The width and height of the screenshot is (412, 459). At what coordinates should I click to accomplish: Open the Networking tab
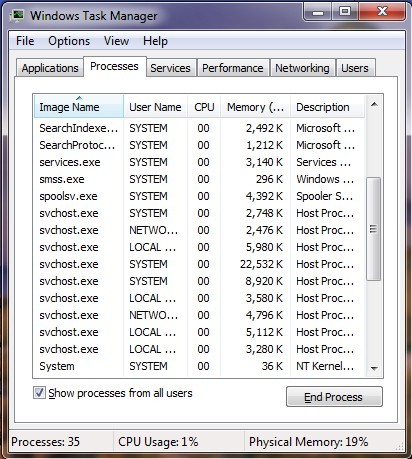coord(302,68)
